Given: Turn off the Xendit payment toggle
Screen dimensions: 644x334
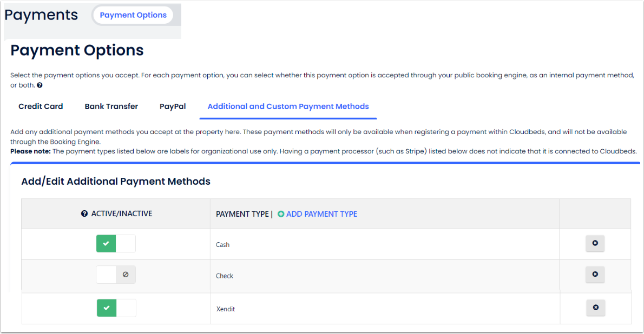Looking at the screenshot, I should tap(116, 308).
